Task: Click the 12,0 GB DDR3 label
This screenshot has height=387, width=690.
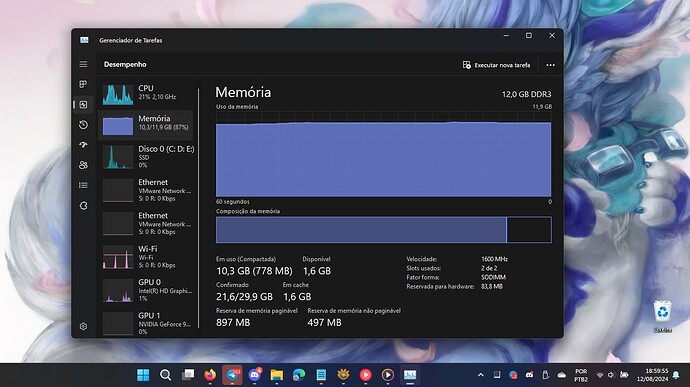Action: coord(526,94)
